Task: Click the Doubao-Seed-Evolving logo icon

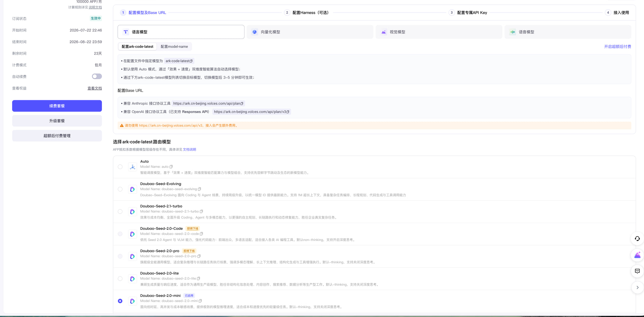Action: (132, 189)
